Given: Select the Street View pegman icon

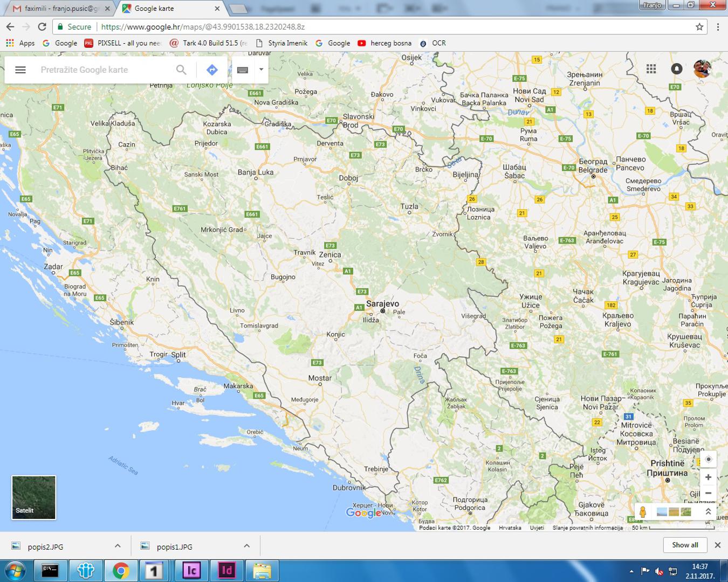Looking at the screenshot, I should click(x=642, y=511).
